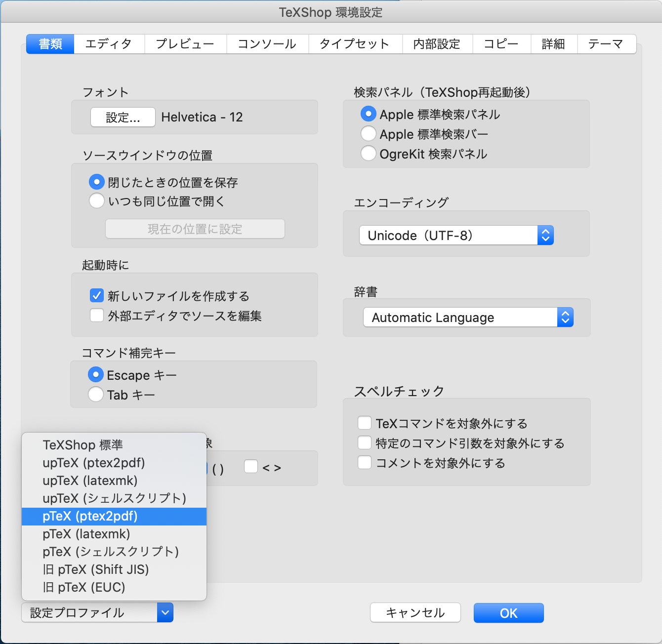The height and width of the screenshot is (644, 662).
Task: Switch to the 詳細 tab
Action: pos(554,44)
